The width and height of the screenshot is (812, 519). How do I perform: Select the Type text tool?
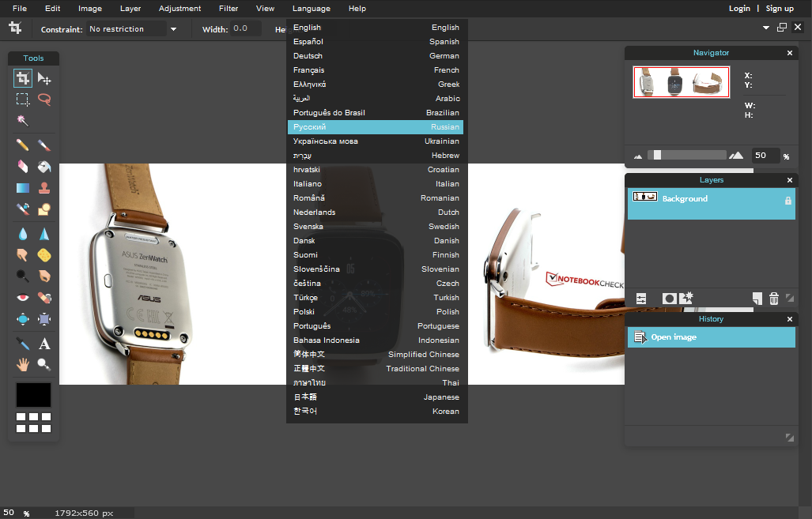(x=44, y=344)
